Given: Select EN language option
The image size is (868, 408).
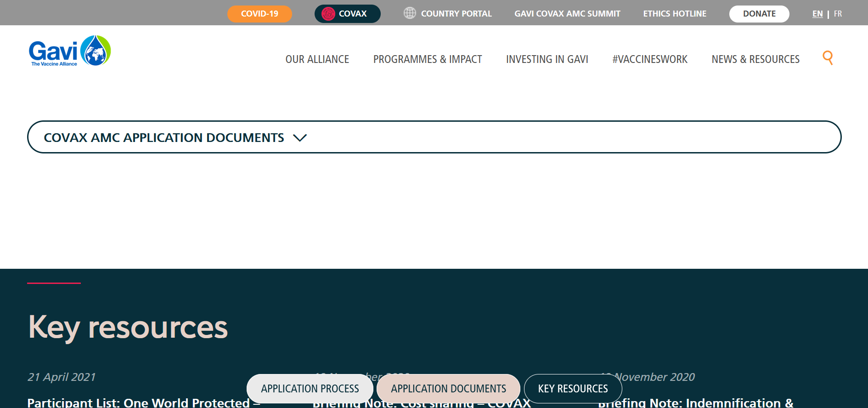Looking at the screenshot, I should click(x=817, y=14).
